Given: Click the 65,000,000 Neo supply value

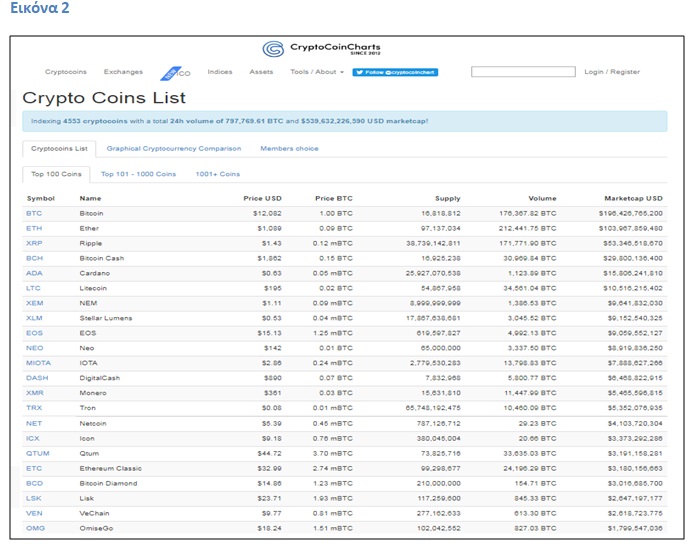Looking at the screenshot, I should [440, 348].
